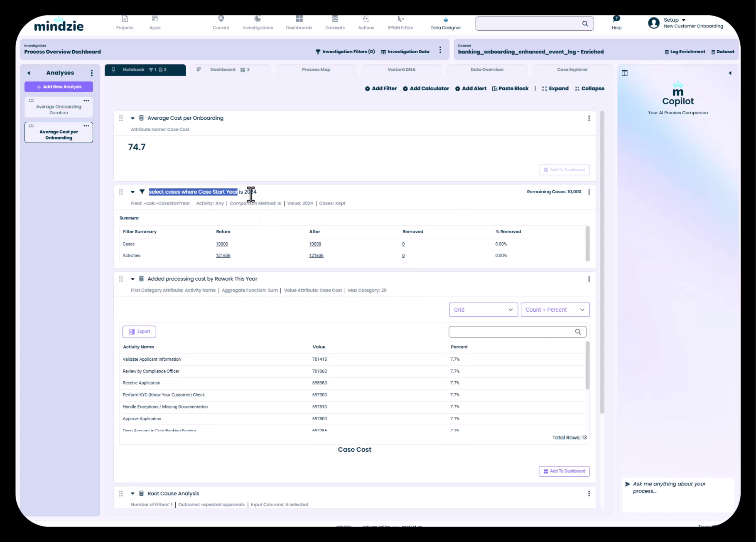Click the Help chat icon

[616, 19]
